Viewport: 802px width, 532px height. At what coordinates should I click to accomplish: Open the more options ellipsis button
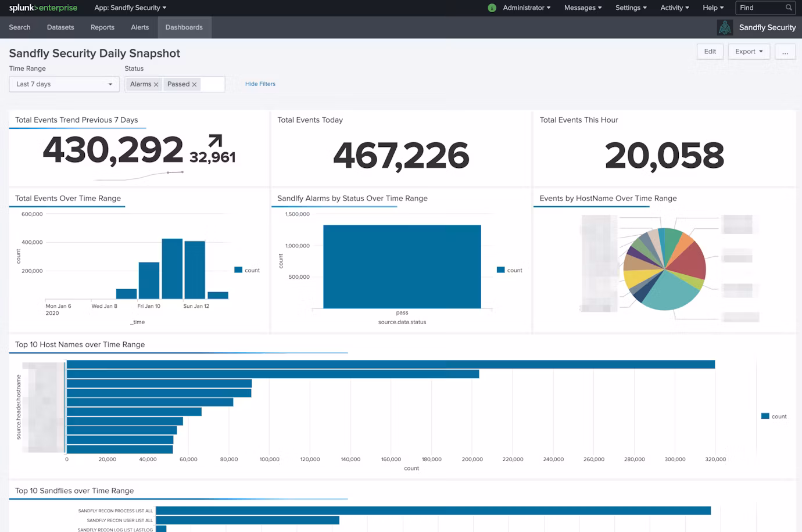pos(785,52)
